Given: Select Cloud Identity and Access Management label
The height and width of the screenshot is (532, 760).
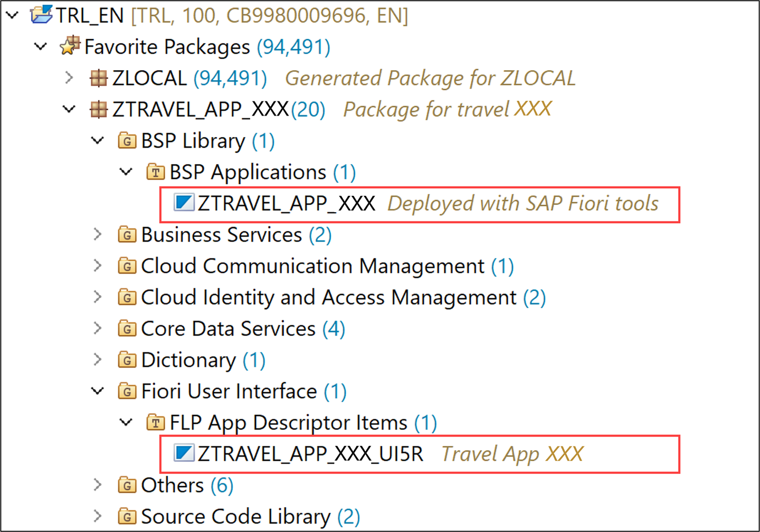Looking at the screenshot, I should [329, 297].
